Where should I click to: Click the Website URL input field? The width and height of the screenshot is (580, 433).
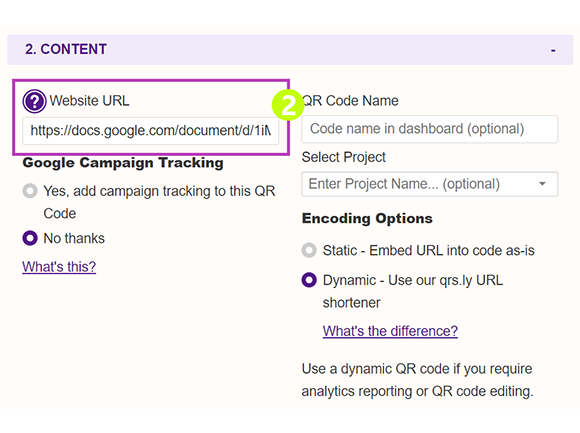[x=151, y=131]
